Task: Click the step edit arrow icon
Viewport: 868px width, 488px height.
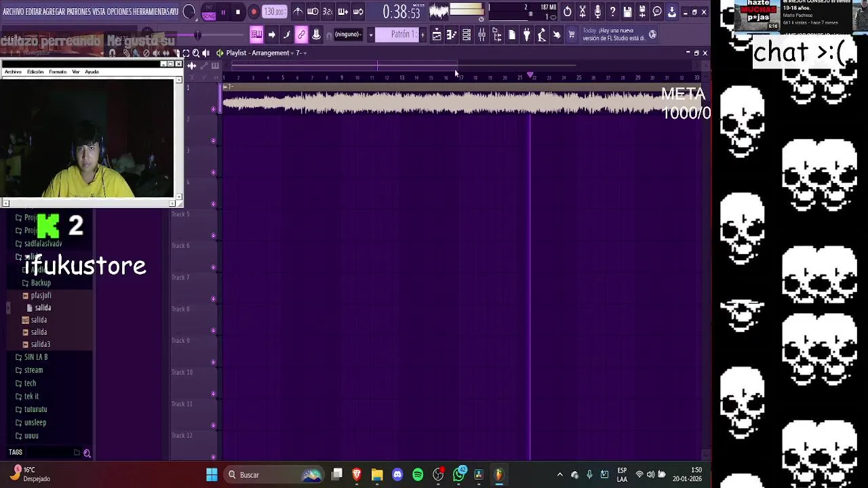Action: click(272, 35)
